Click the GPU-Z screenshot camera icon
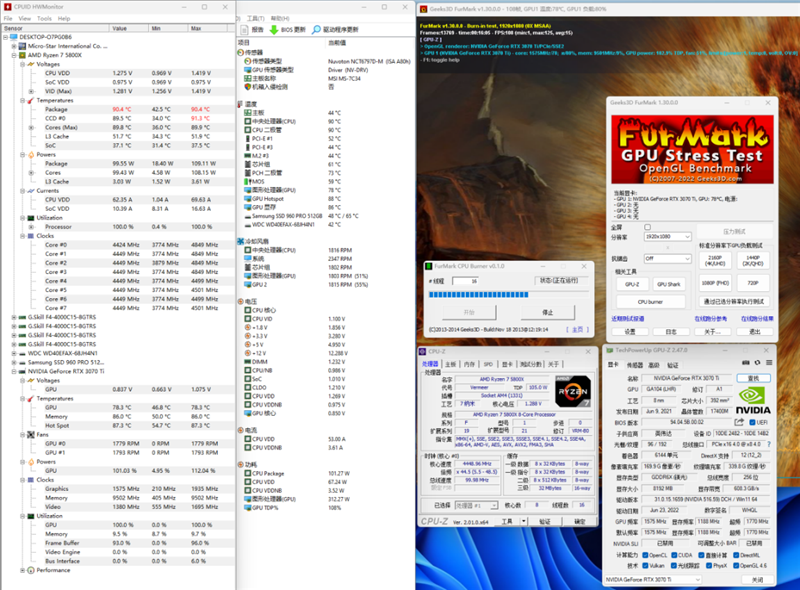800x590 pixels. tap(745, 362)
